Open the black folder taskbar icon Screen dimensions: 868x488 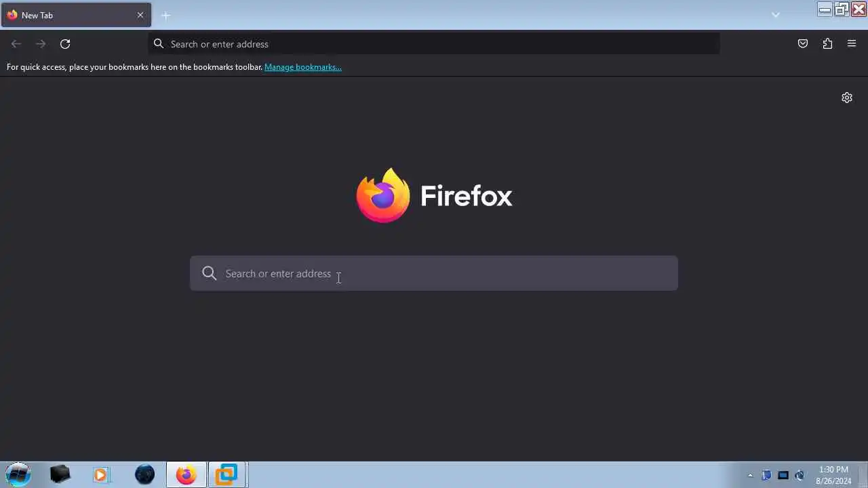click(x=60, y=474)
